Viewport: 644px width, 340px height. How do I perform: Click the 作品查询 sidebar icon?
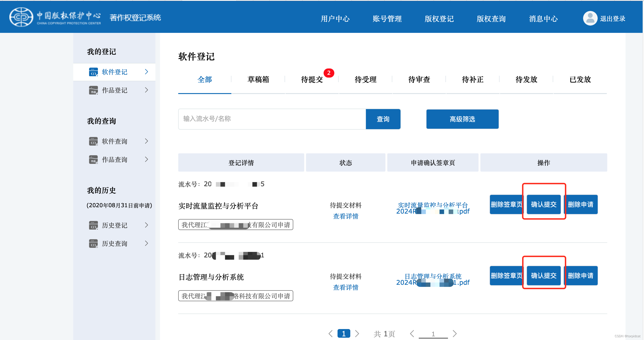tap(93, 160)
